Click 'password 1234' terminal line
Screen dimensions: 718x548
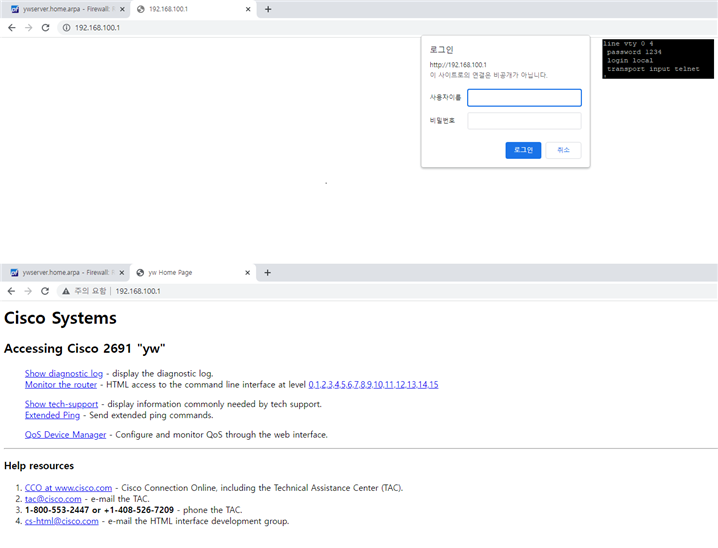click(634, 52)
